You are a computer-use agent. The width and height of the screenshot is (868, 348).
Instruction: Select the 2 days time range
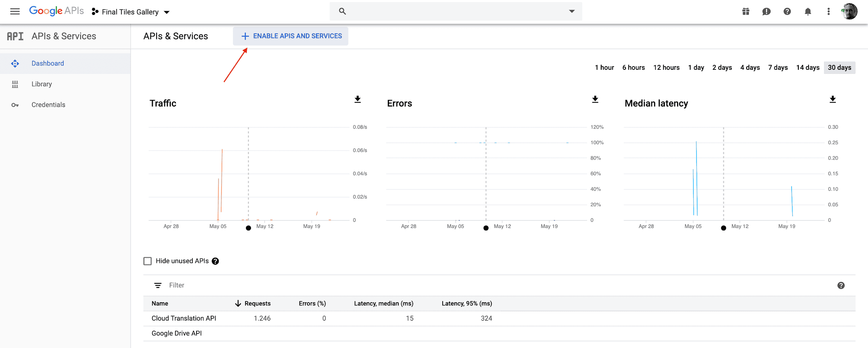[722, 68]
